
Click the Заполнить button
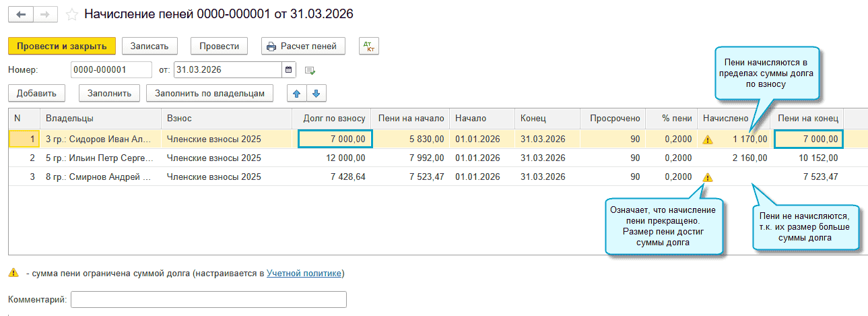pos(109,94)
